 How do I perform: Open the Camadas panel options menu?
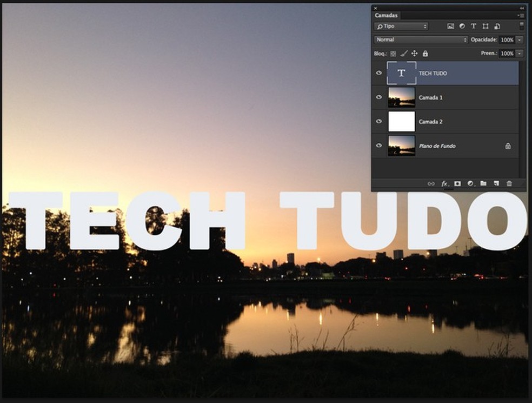(x=521, y=15)
